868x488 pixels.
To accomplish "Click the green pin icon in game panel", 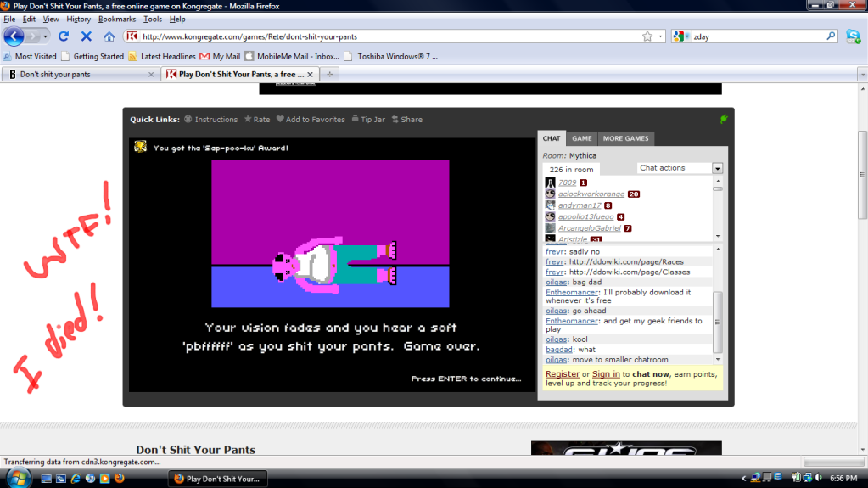I will click(724, 119).
